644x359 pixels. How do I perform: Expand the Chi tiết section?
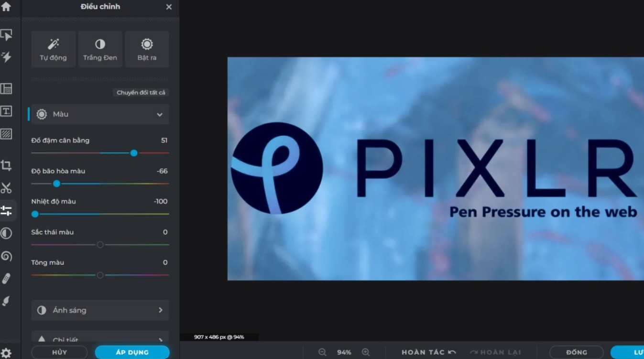[x=100, y=337]
